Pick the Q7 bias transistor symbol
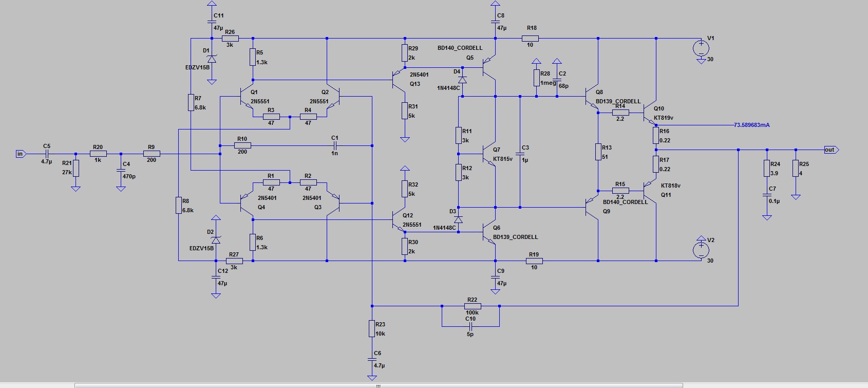This screenshot has width=868, height=388. click(489, 154)
